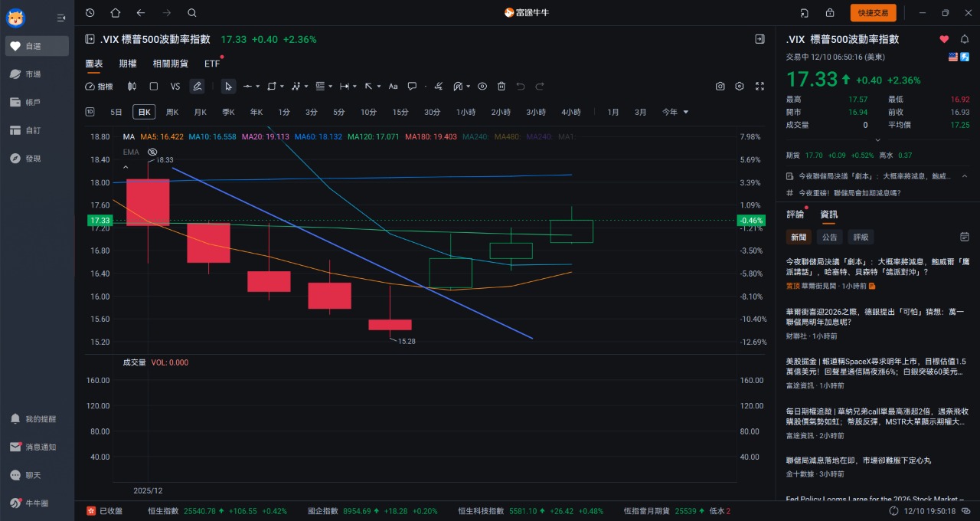The height and width of the screenshot is (521, 980).
Task: Click the eraser brush tool
Action: click(438, 87)
